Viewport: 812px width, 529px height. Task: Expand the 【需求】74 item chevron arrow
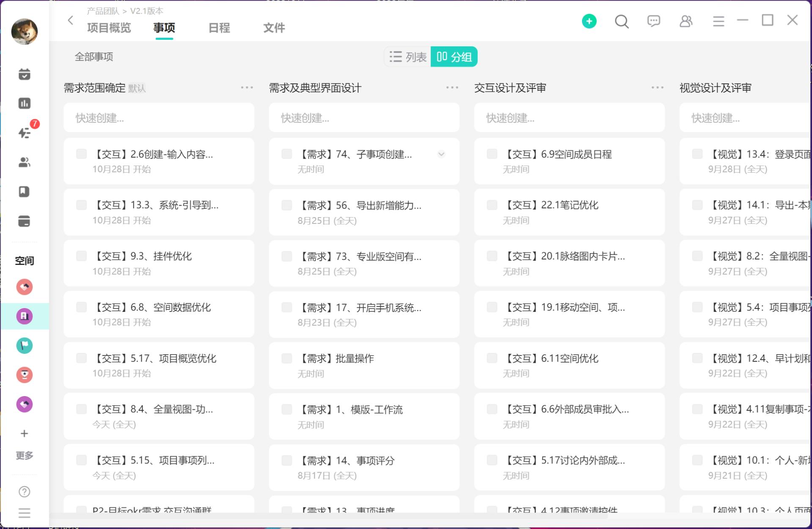[441, 154]
